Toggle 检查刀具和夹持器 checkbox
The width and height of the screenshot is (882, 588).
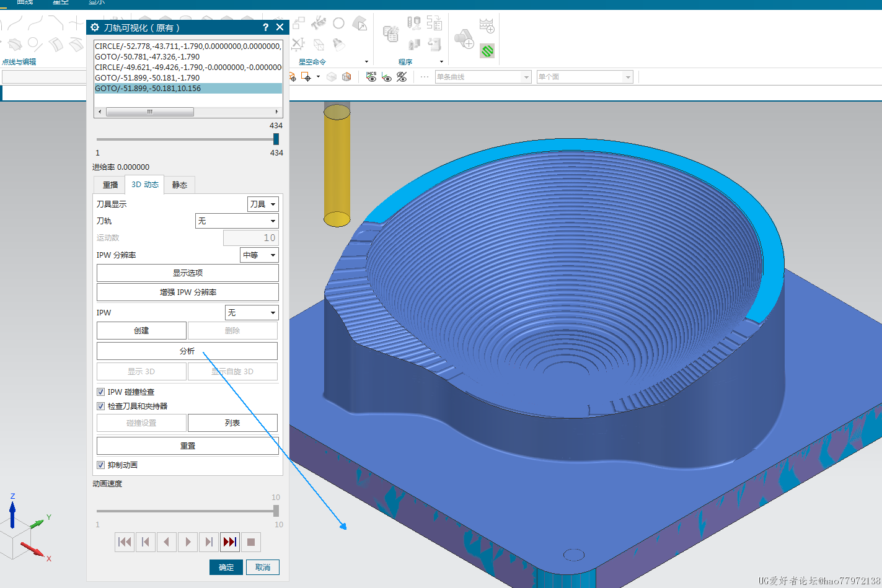(100, 406)
